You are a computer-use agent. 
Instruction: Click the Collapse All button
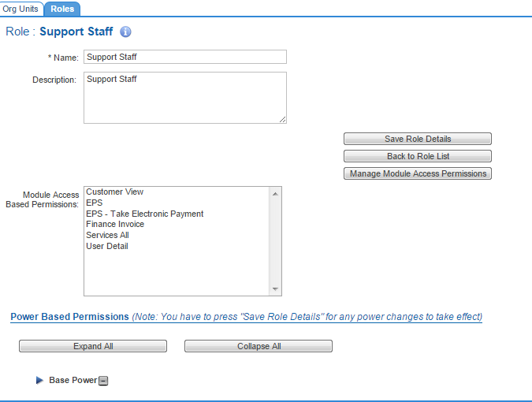(259, 346)
